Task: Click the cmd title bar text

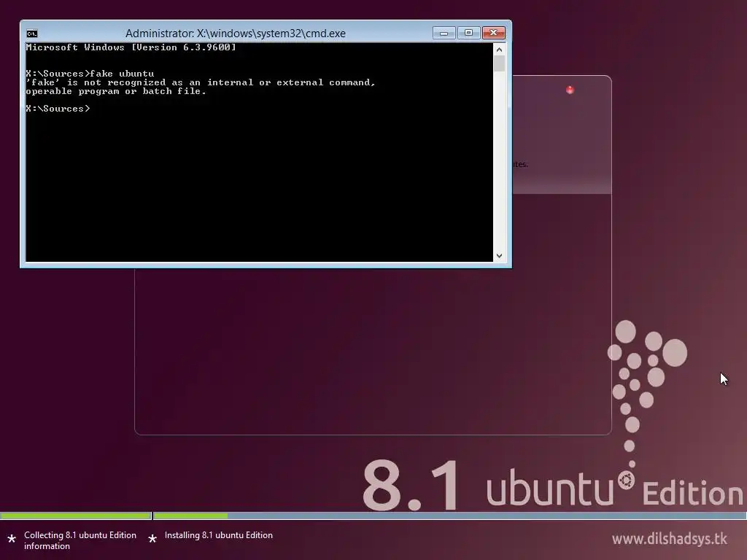Action: [236, 34]
